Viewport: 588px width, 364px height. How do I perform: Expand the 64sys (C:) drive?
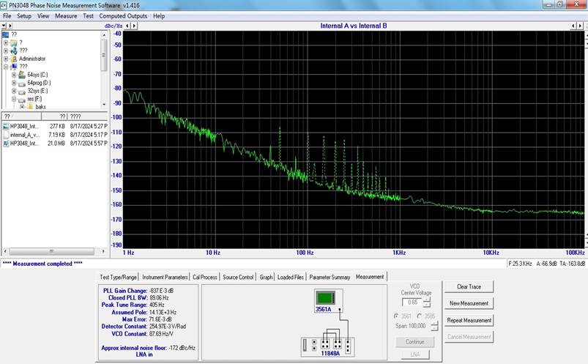pyautogui.click(x=14, y=75)
